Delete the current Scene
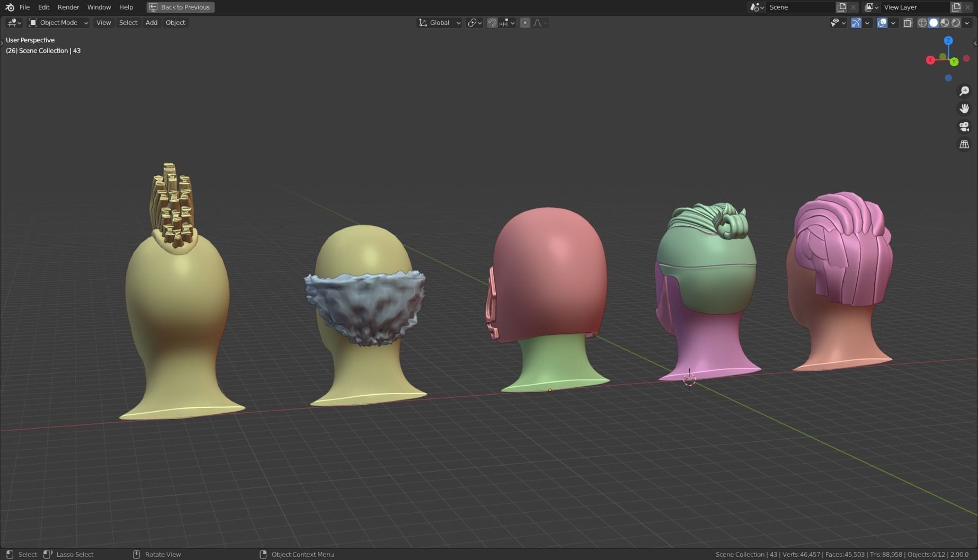The image size is (978, 560). 853,7
